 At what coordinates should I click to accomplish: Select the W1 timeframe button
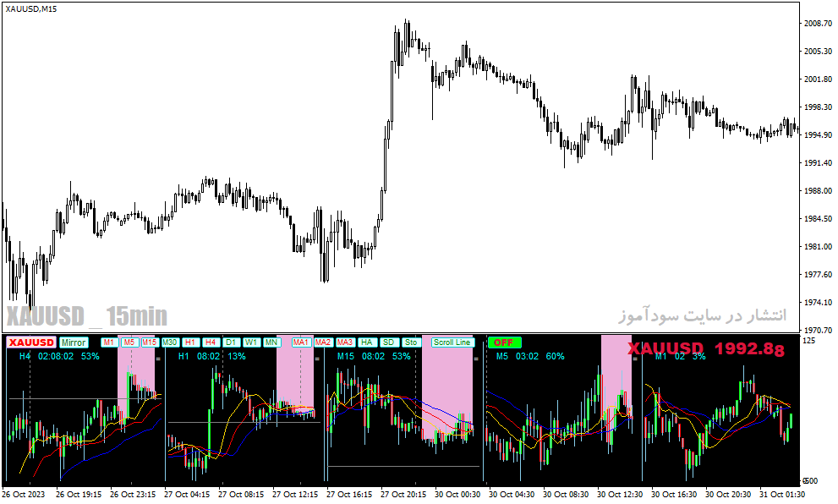250,342
